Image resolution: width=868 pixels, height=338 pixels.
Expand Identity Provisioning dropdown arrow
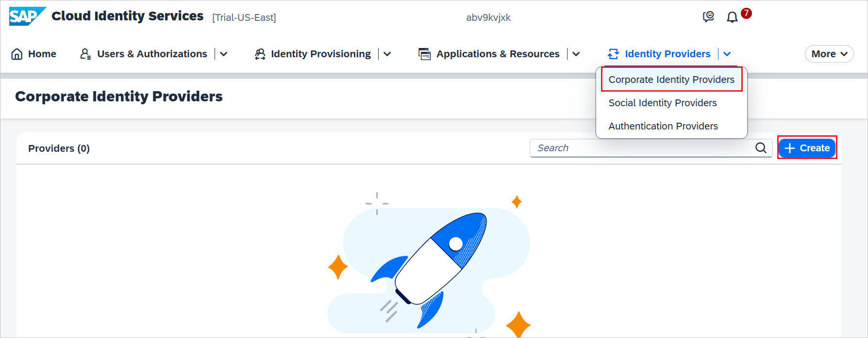[387, 54]
